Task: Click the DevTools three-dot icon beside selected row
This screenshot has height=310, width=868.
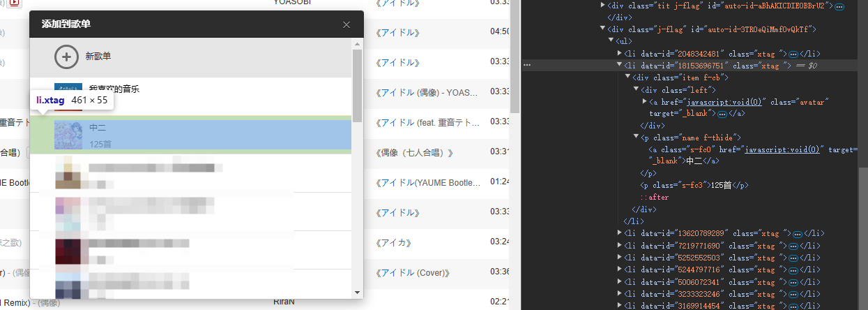Action: [x=528, y=65]
